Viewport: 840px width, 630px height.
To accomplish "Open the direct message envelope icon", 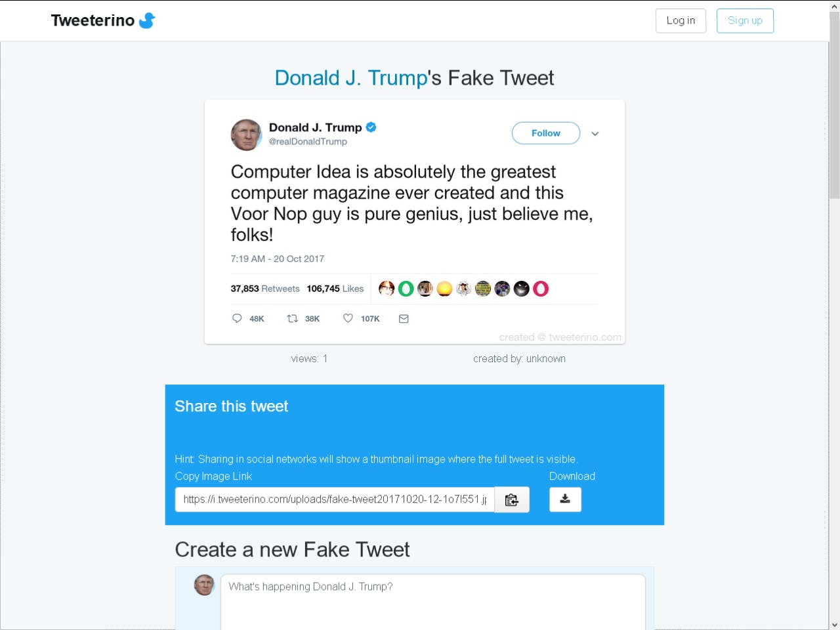I will pyautogui.click(x=403, y=318).
